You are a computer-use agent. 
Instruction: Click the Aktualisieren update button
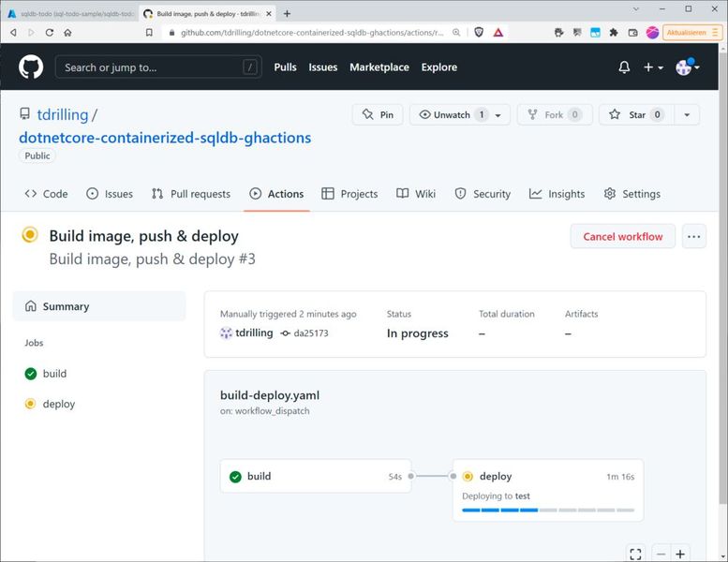[x=692, y=33]
